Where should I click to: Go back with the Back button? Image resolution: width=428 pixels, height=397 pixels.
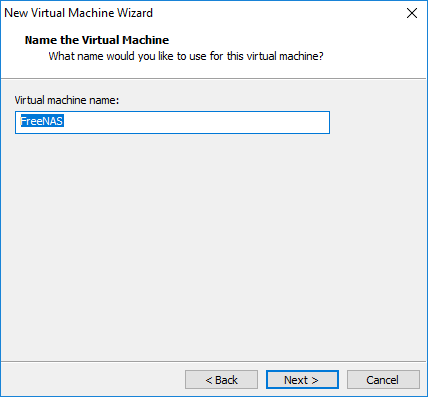click(x=221, y=380)
